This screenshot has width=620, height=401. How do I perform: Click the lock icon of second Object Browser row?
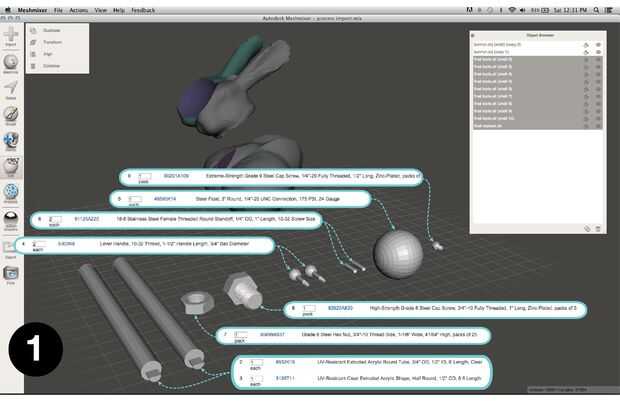point(586,52)
